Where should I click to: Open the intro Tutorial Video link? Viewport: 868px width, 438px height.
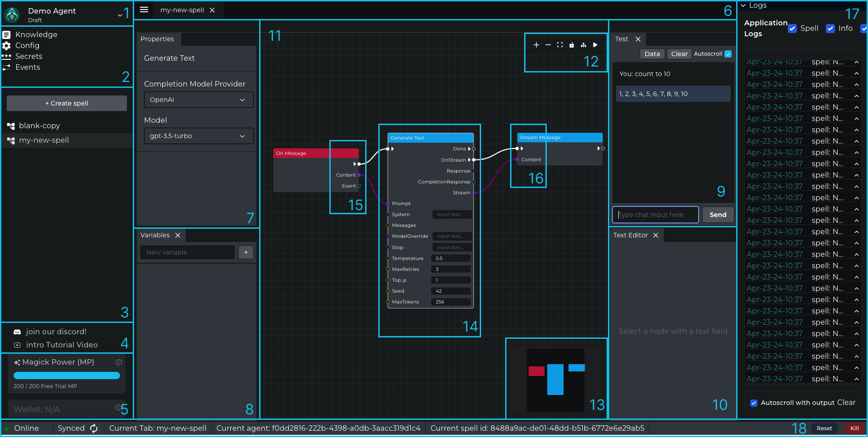click(62, 345)
